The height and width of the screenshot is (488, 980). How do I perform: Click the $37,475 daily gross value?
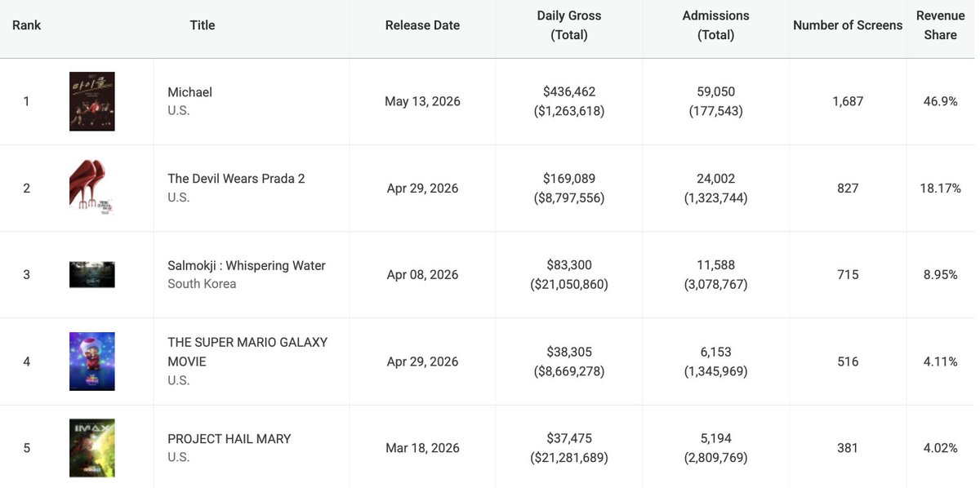(x=569, y=439)
